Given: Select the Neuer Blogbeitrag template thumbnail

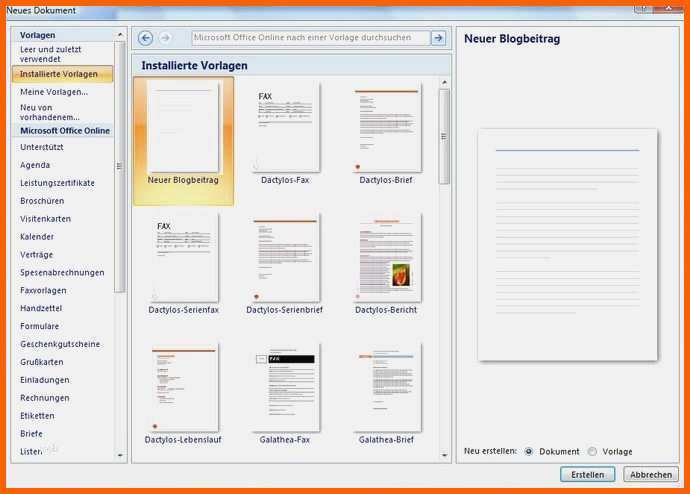Looking at the screenshot, I should pos(182,128).
